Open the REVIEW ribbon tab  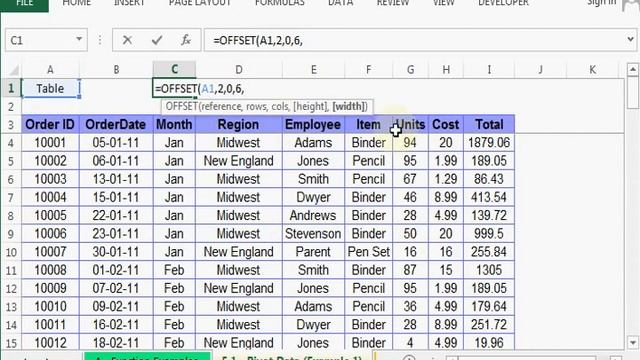coord(393,3)
